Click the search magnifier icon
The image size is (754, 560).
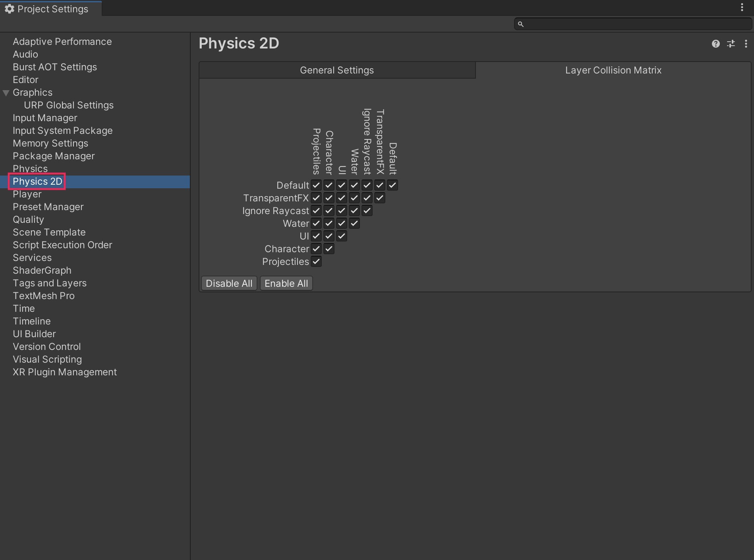pos(520,24)
